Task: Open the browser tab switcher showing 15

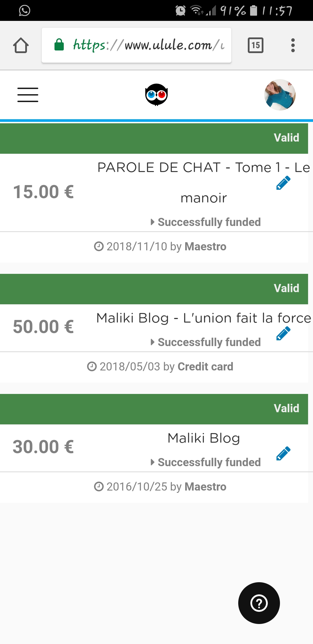Action: point(255,45)
